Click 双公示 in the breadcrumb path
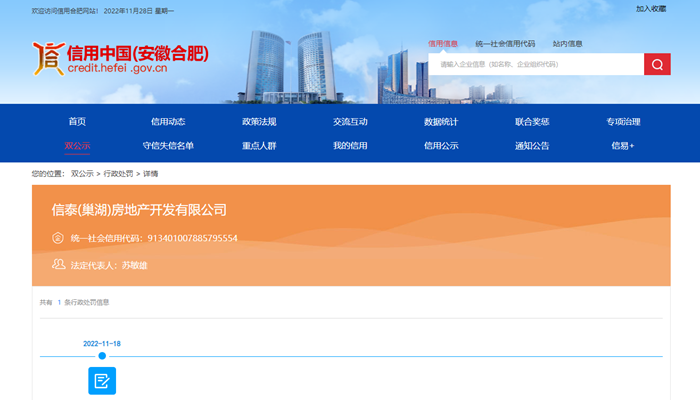700x400 pixels. pyautogui.click(x=82, y=173)
